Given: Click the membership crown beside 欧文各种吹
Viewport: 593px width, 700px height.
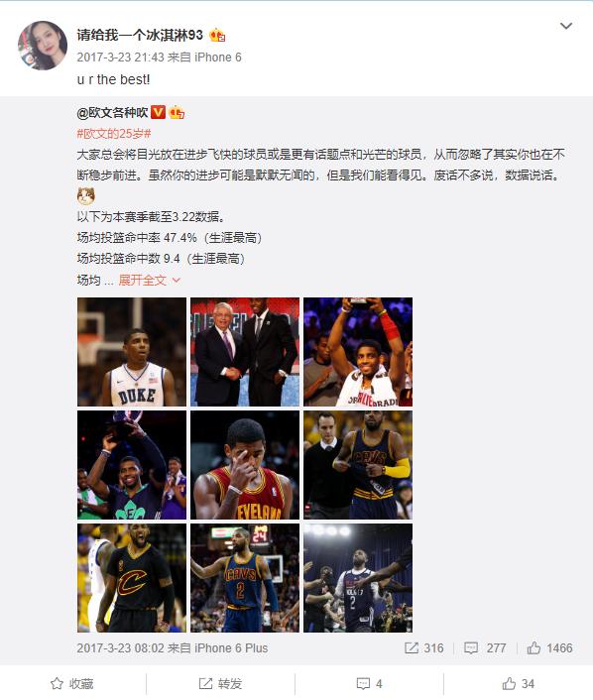Looking at the screenshot, I should coord(177,112).
